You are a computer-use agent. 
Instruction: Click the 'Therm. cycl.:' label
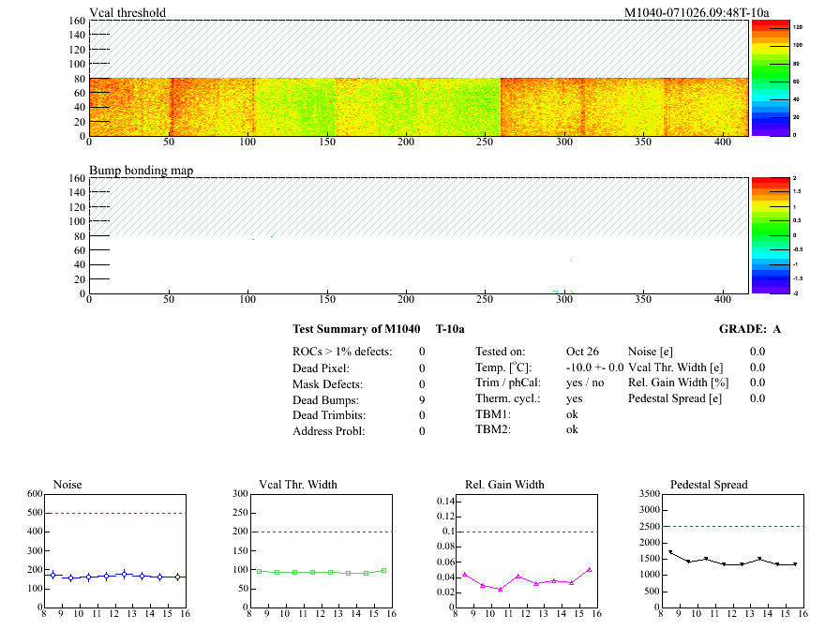[508, 398]
